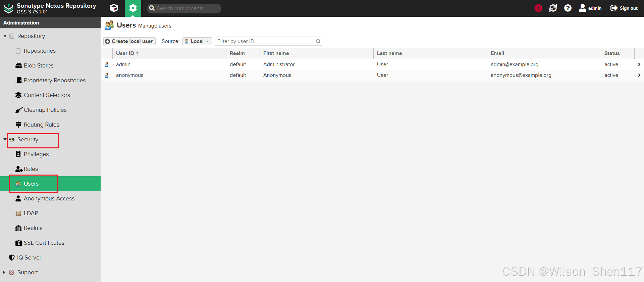
Task: Open the Administration gear icon
Action: click(x=133, y=8)
